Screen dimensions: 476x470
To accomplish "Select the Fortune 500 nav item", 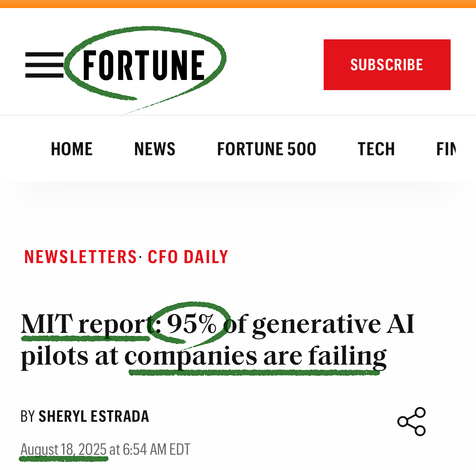I will pyautogui.click(x=266, y=149).
